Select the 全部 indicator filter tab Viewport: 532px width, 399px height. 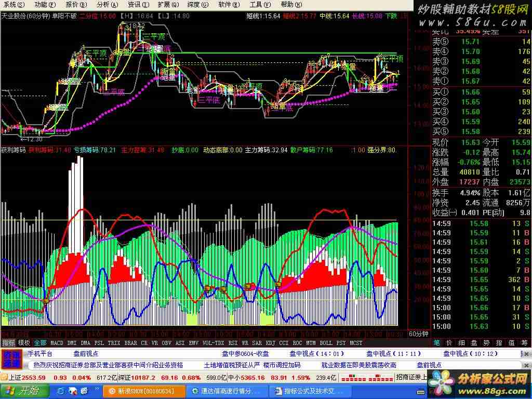[40, 343]
